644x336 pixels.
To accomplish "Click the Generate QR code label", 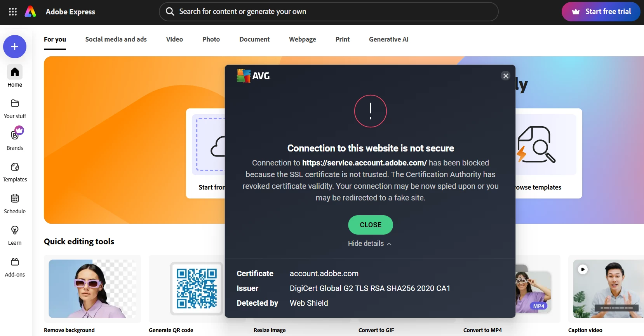I will (171, 330).
